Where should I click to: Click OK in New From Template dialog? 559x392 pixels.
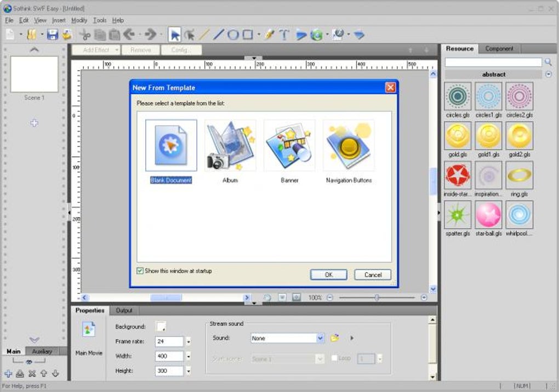click(x=329, y=275)
